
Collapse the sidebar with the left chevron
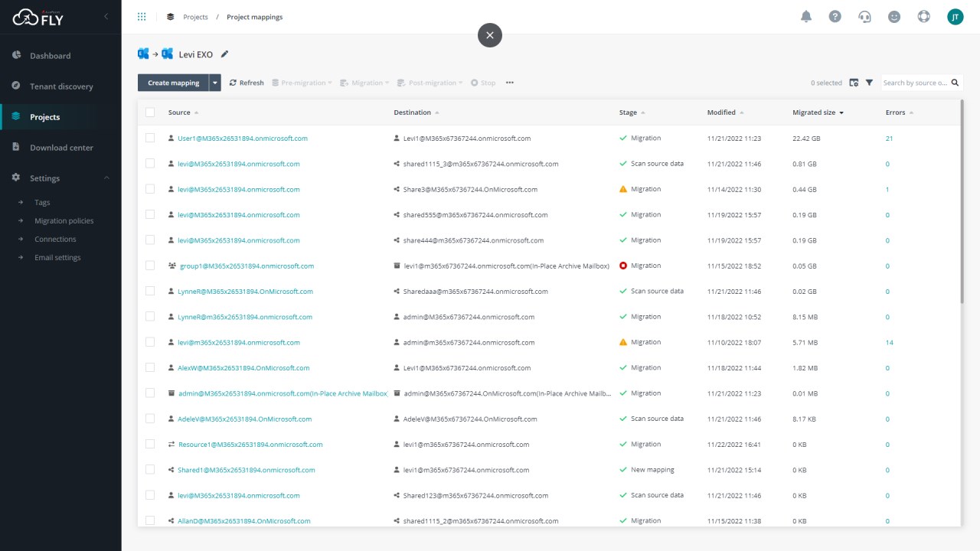pos(106,16)
